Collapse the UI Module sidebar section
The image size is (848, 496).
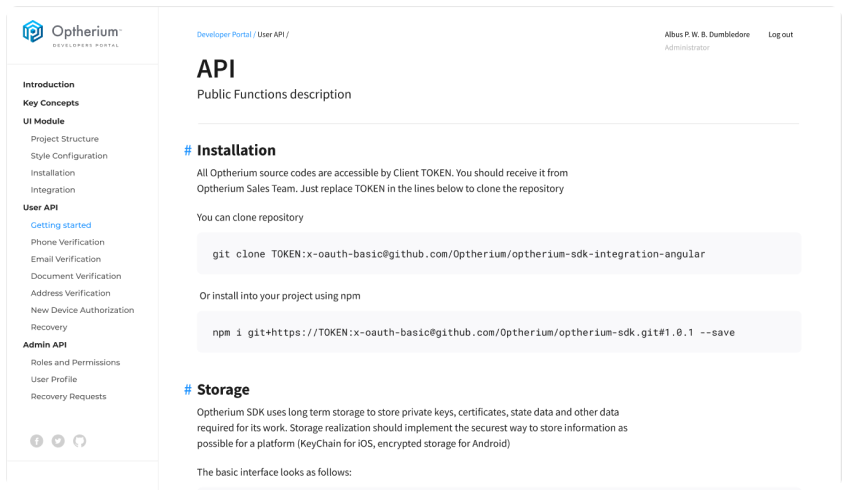(x=43, y=121)
